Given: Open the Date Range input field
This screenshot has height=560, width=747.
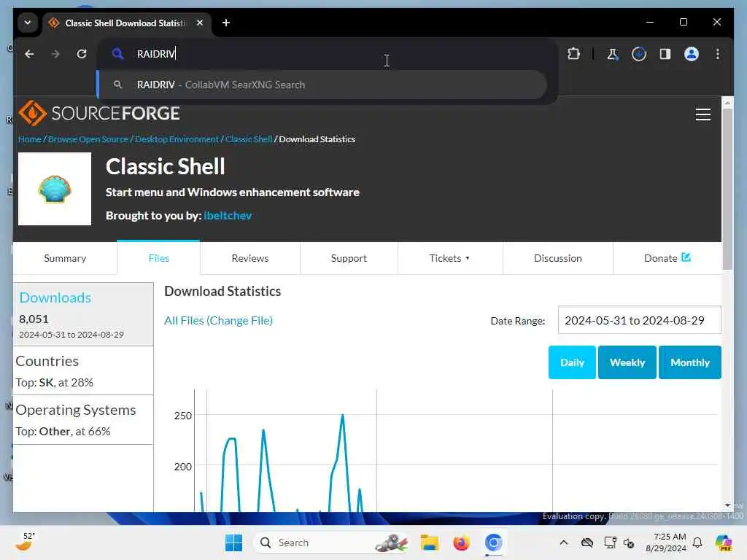Looking at the screenshot, I should [x=639, y=320].
